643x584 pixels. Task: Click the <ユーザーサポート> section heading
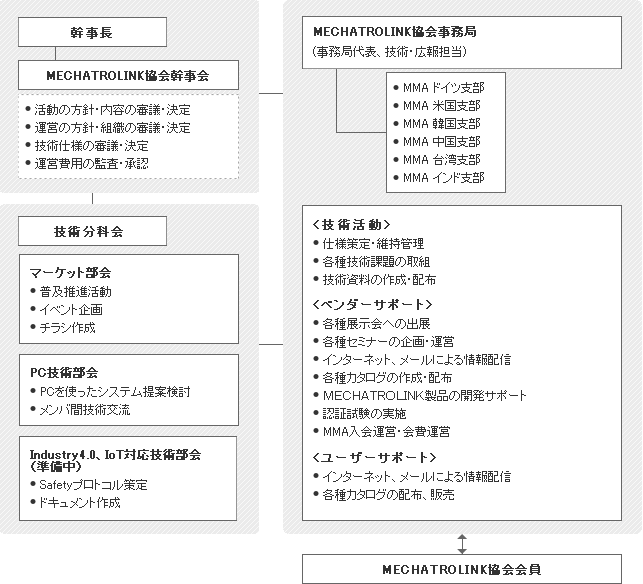(374, 457)
